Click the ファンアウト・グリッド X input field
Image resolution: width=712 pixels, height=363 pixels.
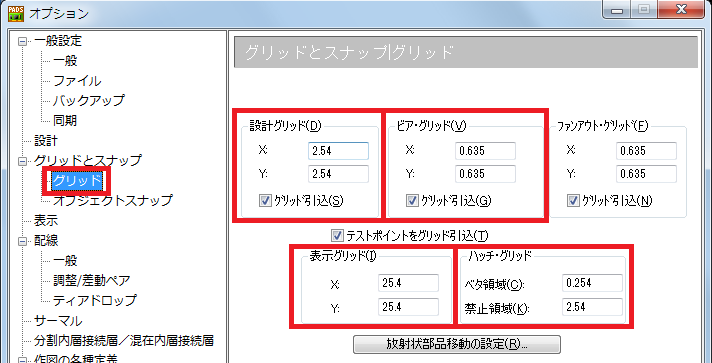[x=646, y=151]
